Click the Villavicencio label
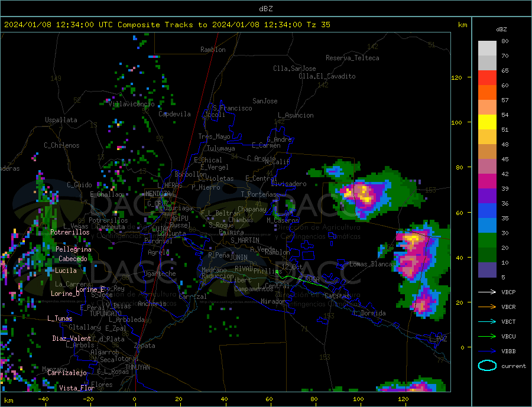The height and width of the screenshot is (407, 532). [131, 104]
